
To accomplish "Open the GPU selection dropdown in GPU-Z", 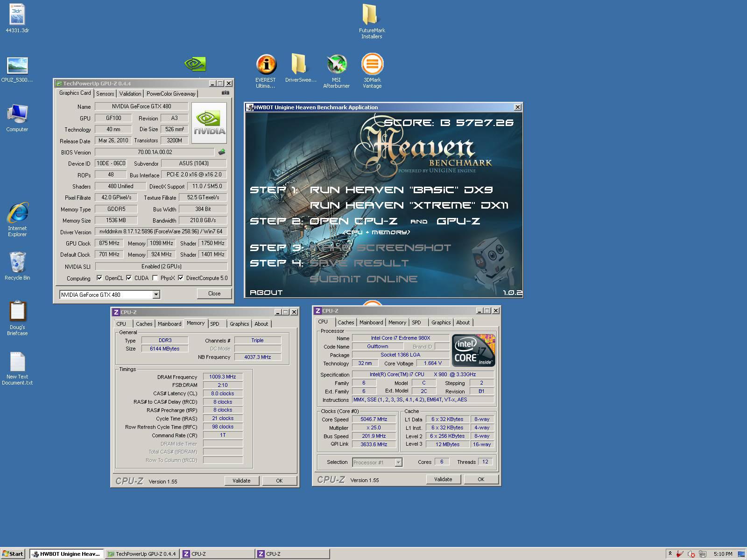I will tap(156, 294).
